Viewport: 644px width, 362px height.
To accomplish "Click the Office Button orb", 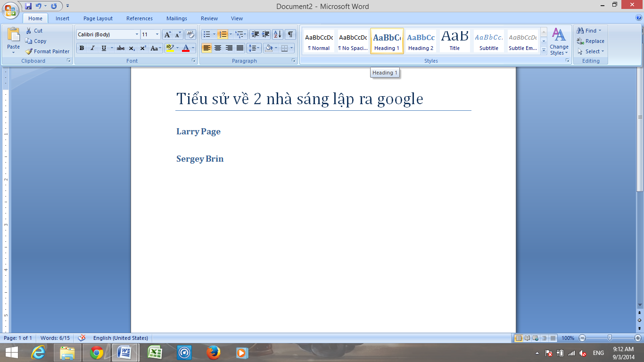I will tap(10, 10).
